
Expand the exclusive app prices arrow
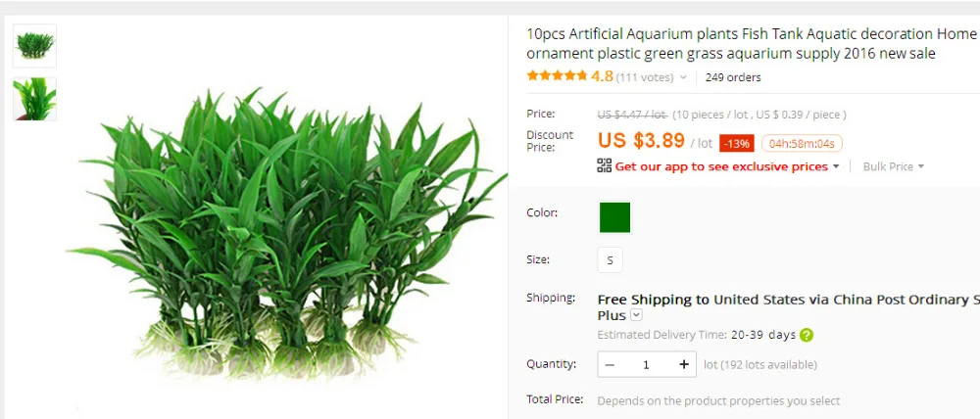tap(836, 166)
